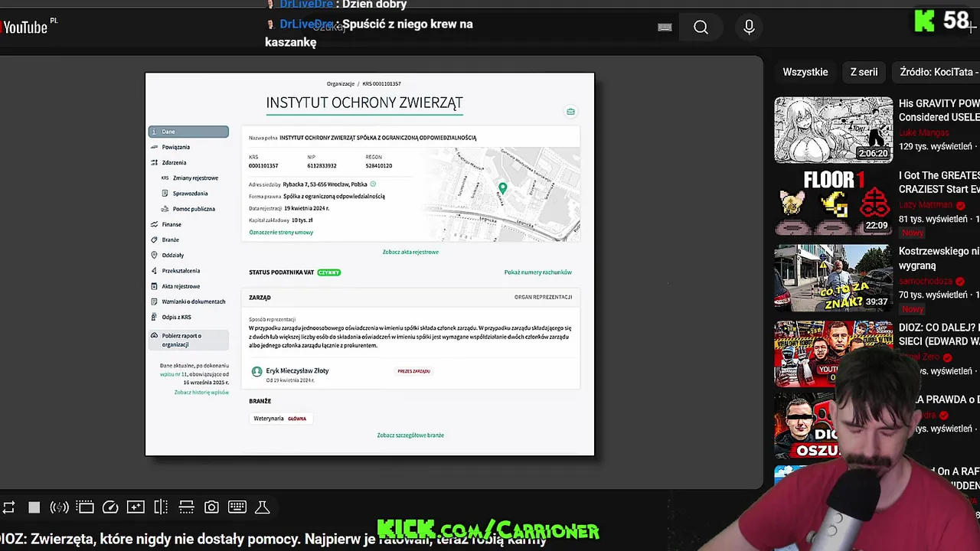The image size is (980, 551).
Task: Open Zmiany rejestrowe in the sidebar
Action: 194,178
